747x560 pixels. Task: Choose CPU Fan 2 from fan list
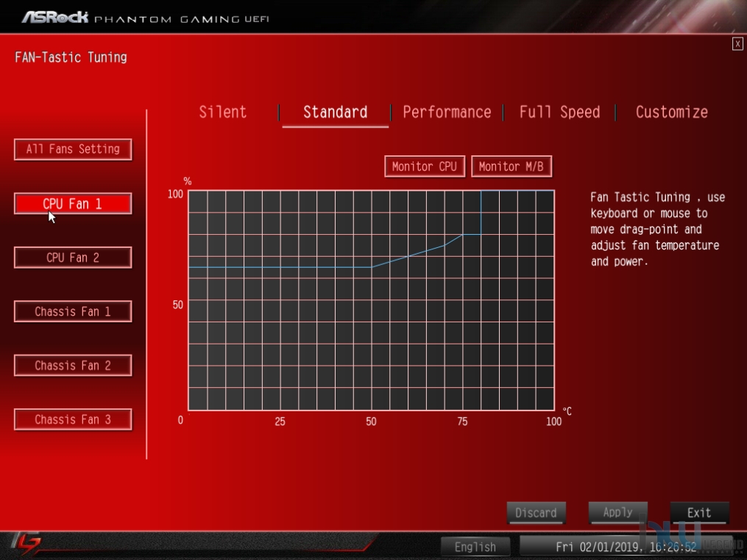point(73,258)
